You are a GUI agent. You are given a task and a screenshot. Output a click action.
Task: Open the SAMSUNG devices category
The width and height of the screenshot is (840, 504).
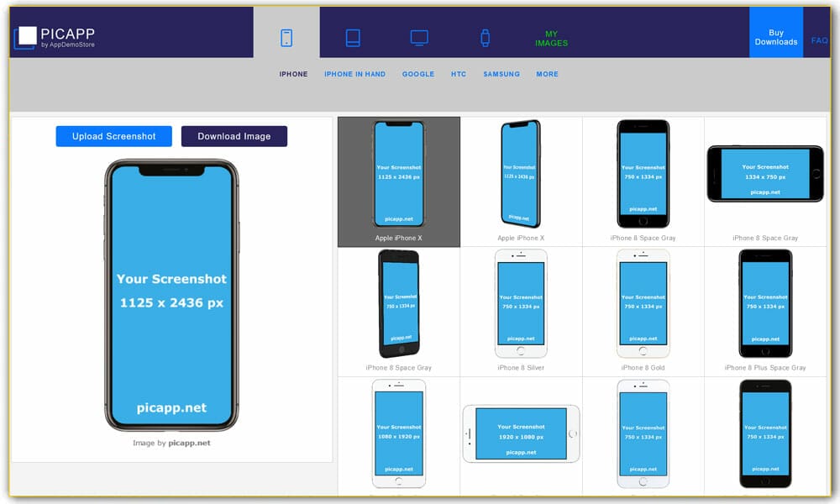[x=501, y=74]
